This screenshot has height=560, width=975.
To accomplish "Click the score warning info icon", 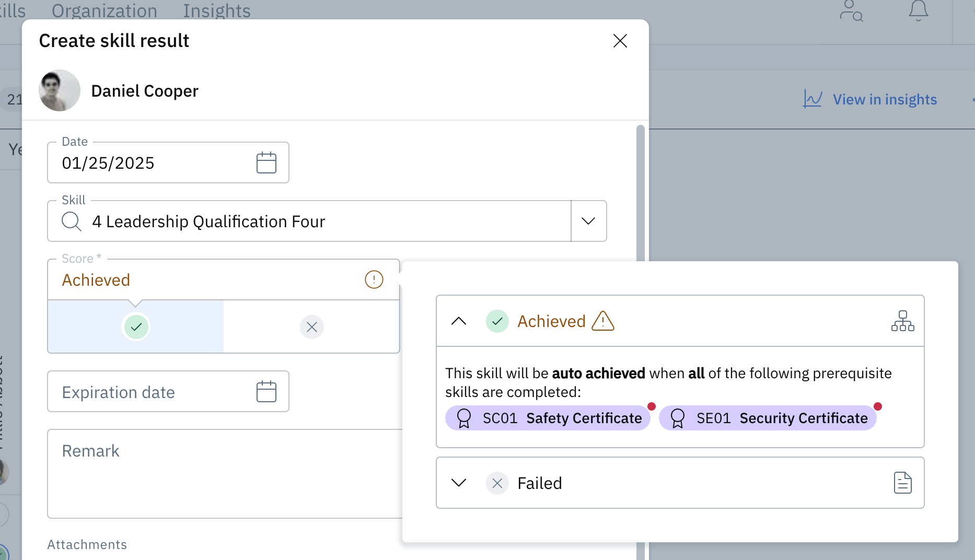I will point(374,279).
